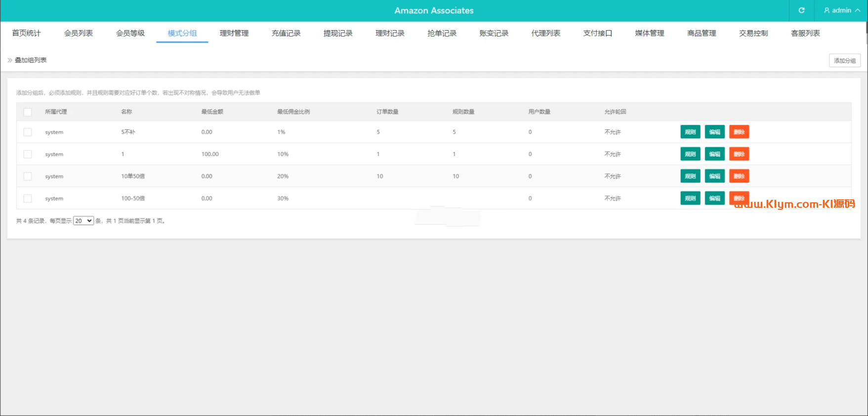
Task: Click the refresh icon in the header
Action: point(801,10)
